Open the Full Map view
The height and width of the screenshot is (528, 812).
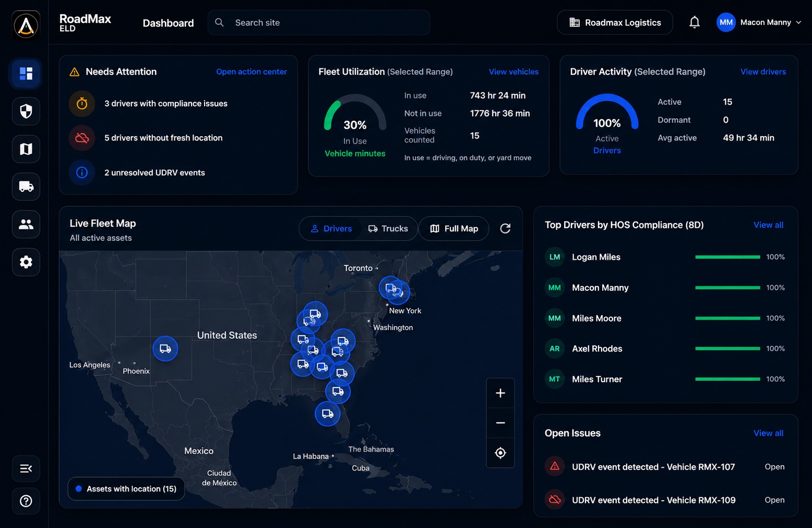click(453, 229)
